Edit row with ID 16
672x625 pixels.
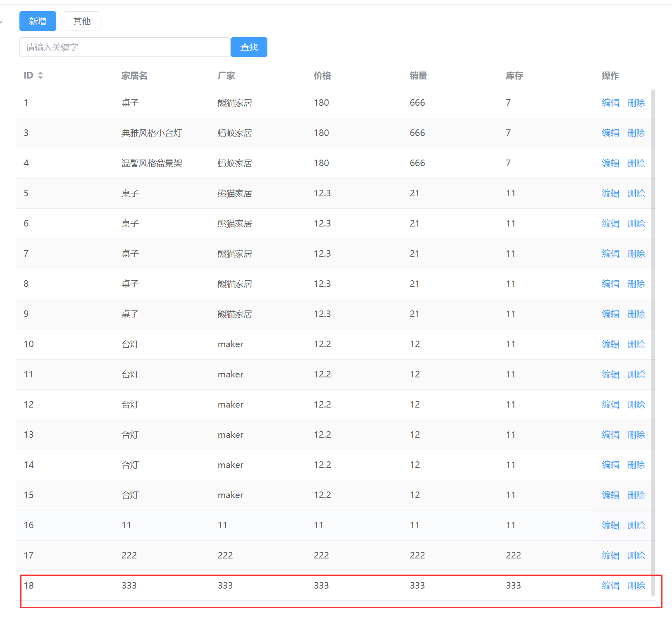tap(610, 525)
